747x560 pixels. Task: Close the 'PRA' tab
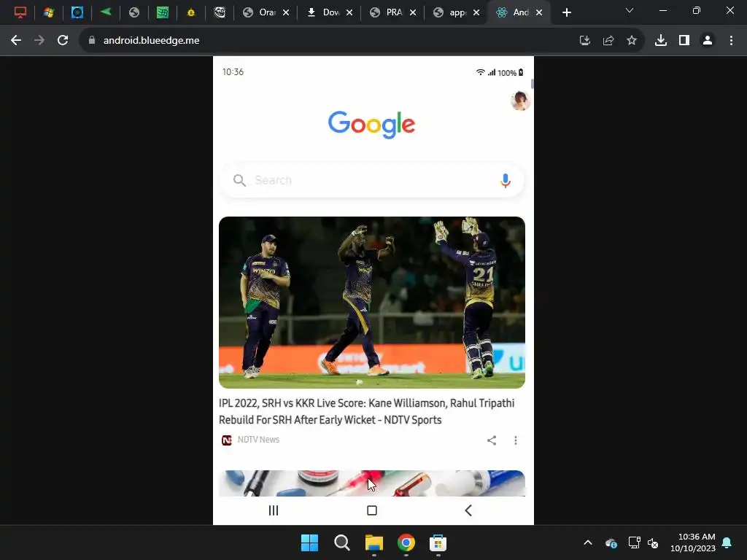[413, 12]
